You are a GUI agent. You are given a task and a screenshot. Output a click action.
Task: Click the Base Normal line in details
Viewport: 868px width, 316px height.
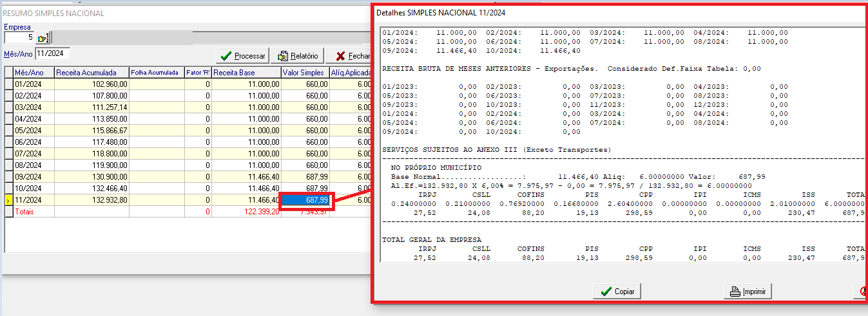coord(578,176)
